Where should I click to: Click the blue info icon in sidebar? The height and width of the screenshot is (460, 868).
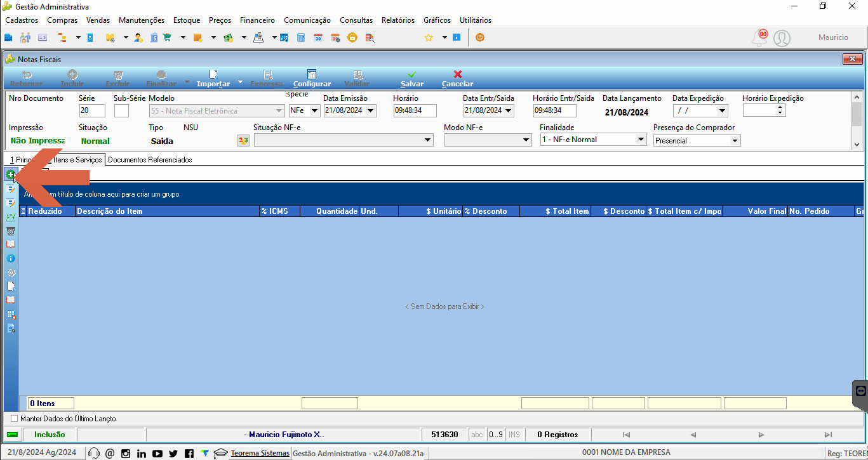[10, 259]
